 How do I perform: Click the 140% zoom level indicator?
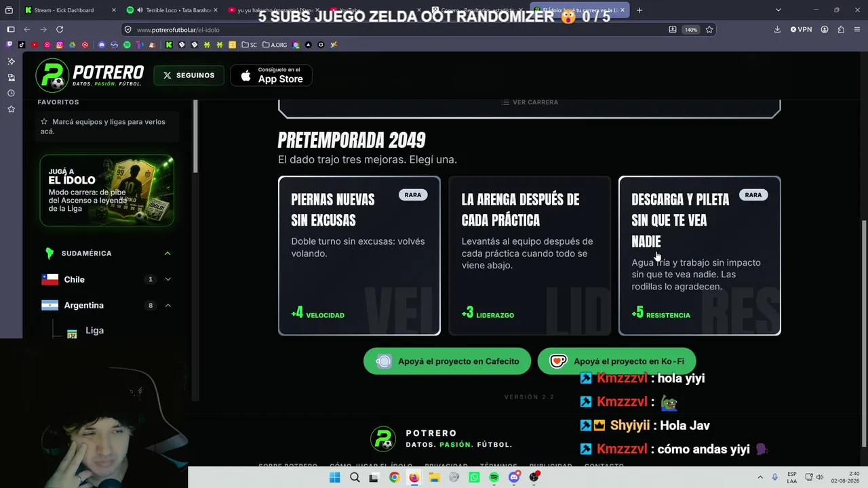point(691,30)
